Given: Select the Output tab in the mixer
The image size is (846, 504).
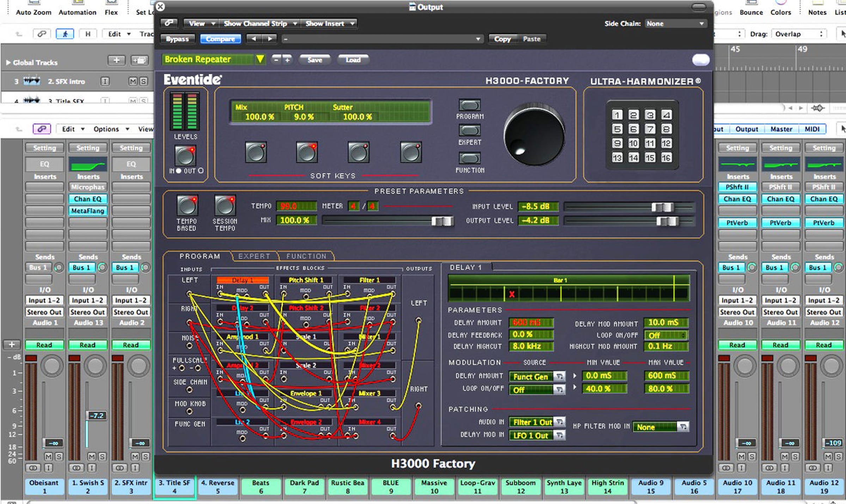Looking at the screenshot, I should (747, 129).
